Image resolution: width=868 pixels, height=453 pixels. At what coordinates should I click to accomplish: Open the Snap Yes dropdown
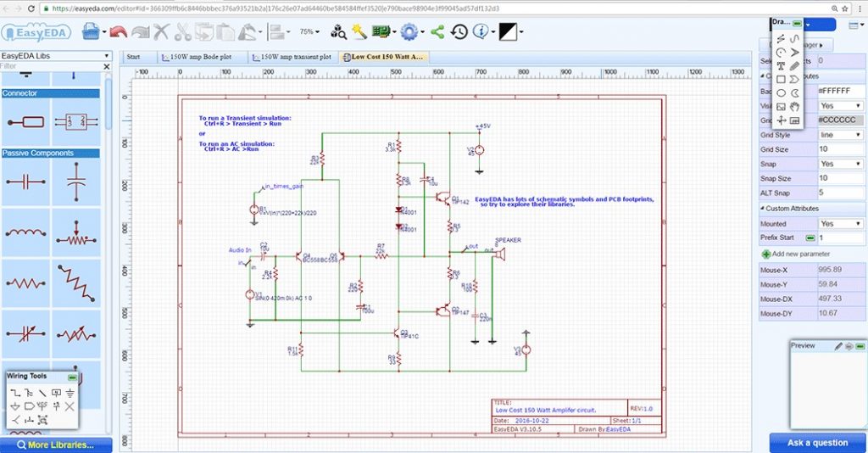pyautogui.click(x=840, y=164)
